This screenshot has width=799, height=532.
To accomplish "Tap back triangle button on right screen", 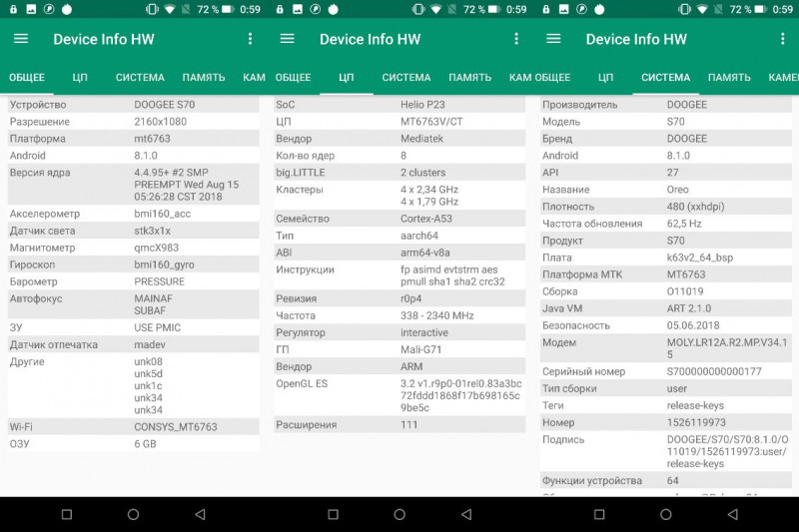I will pyautogui.click(x=733, y=514).
